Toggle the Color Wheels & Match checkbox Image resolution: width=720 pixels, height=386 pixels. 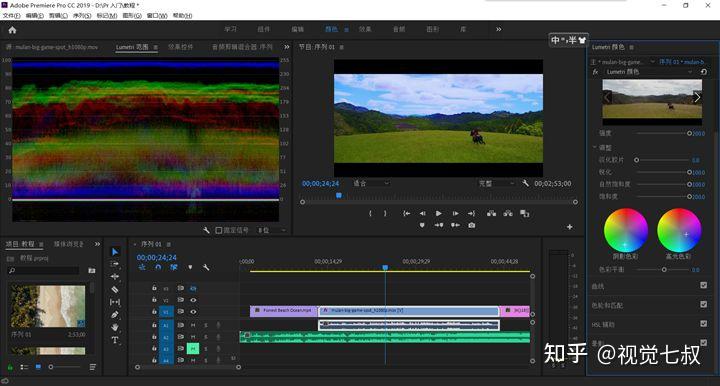click(703, 304)
